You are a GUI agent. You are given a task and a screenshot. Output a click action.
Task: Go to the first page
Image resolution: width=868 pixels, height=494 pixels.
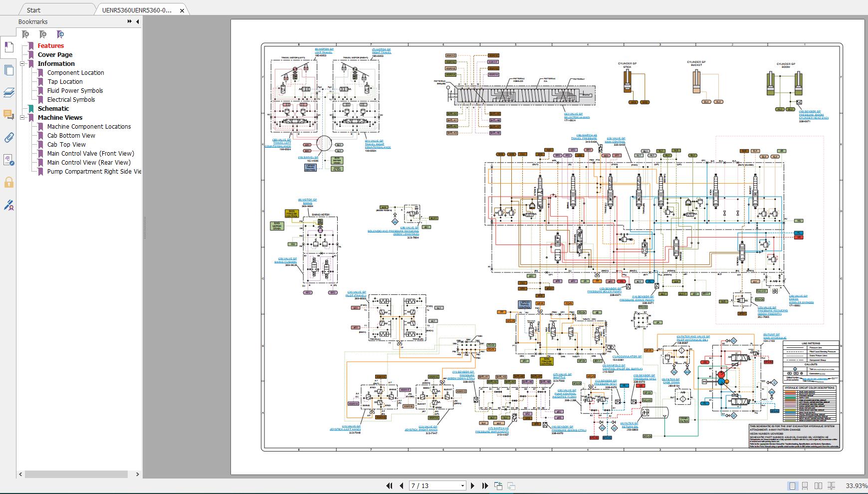tap(389, 486)
